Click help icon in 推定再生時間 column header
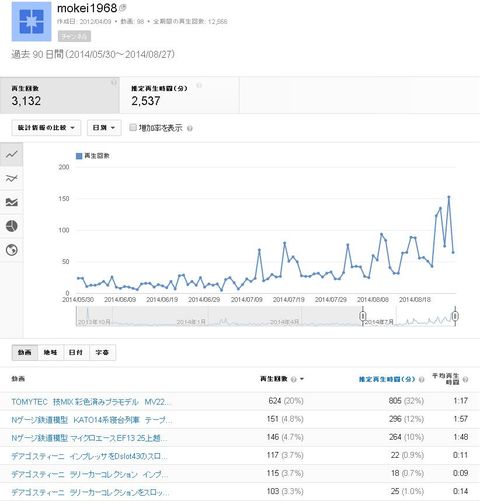Screen dimensions: 480x501 click(x=421, y=379)
